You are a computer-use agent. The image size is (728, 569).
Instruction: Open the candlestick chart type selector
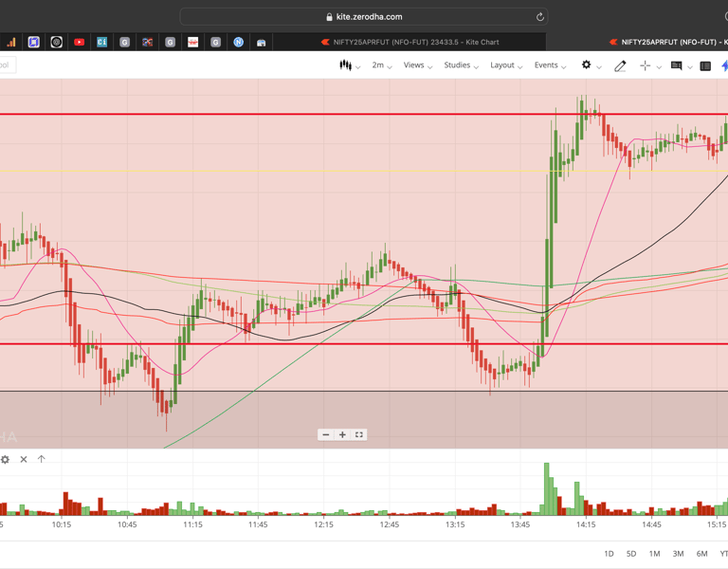[350, 65]
